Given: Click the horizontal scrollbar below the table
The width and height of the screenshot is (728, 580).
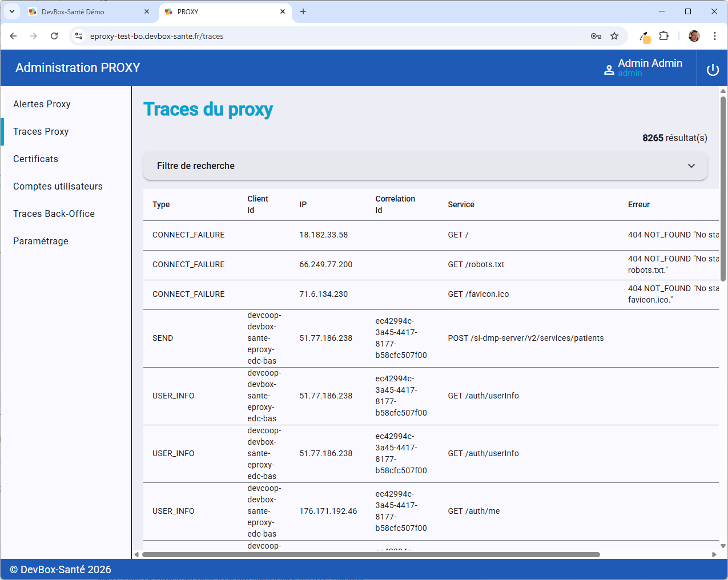Looking at the screenshot, I should click(x=368, y=554).
